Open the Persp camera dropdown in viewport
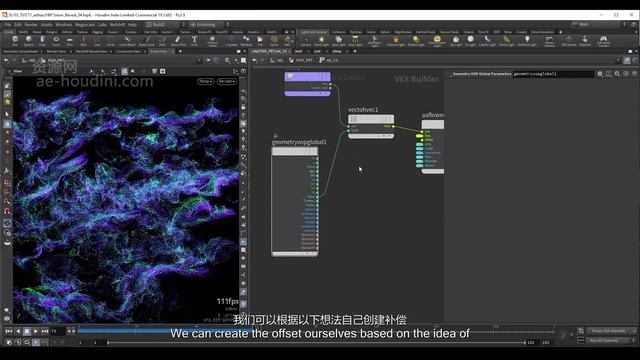This screenshot has height=360, width=640. 205,82
